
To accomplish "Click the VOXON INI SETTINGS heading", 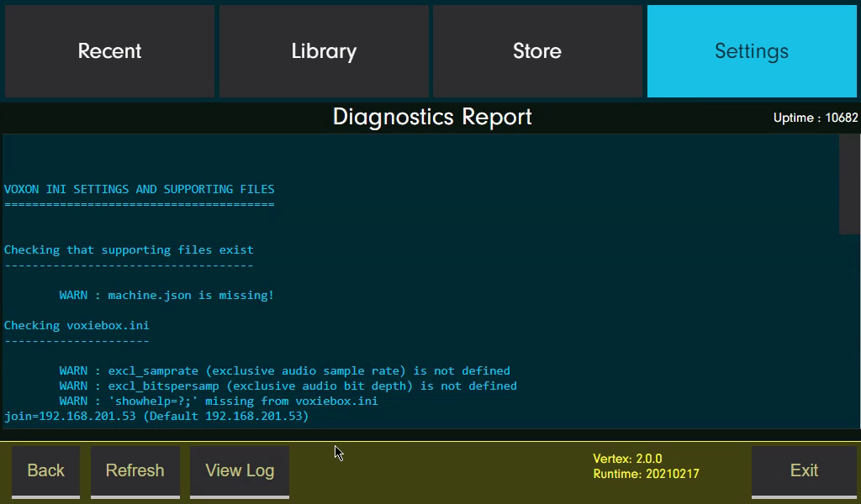I will [139, 189].
